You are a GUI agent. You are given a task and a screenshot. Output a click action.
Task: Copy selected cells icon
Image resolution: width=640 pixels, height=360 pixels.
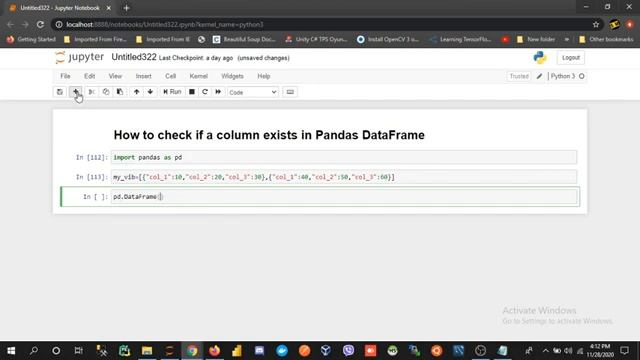pyautogui.click(x=106, y=92)
